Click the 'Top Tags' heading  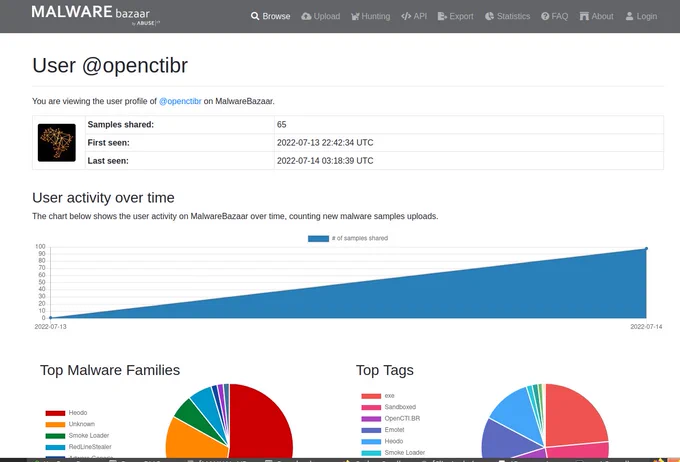click(x=385, y=370)
